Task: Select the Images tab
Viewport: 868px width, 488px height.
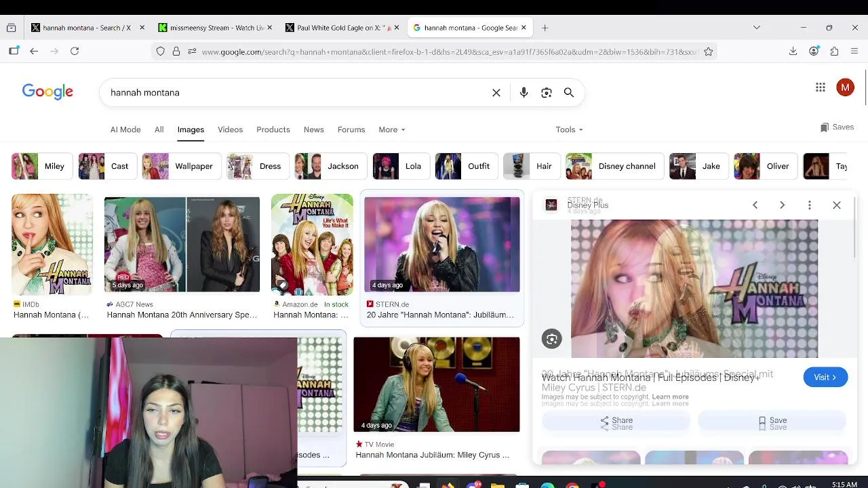Action: tap(191, 129)
